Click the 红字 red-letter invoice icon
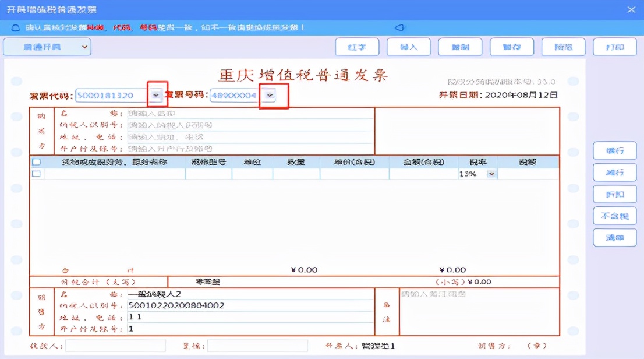Image resolution: width=644 pixels, height=359 pixels. click(356, 47)
